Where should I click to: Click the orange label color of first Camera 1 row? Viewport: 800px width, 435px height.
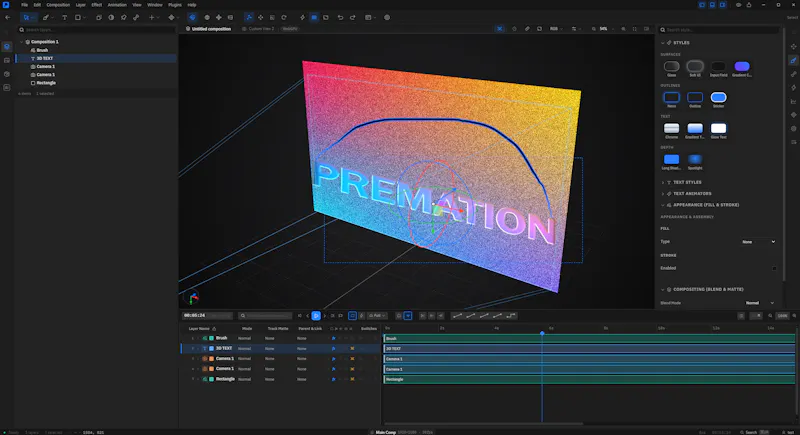point(211,359)
